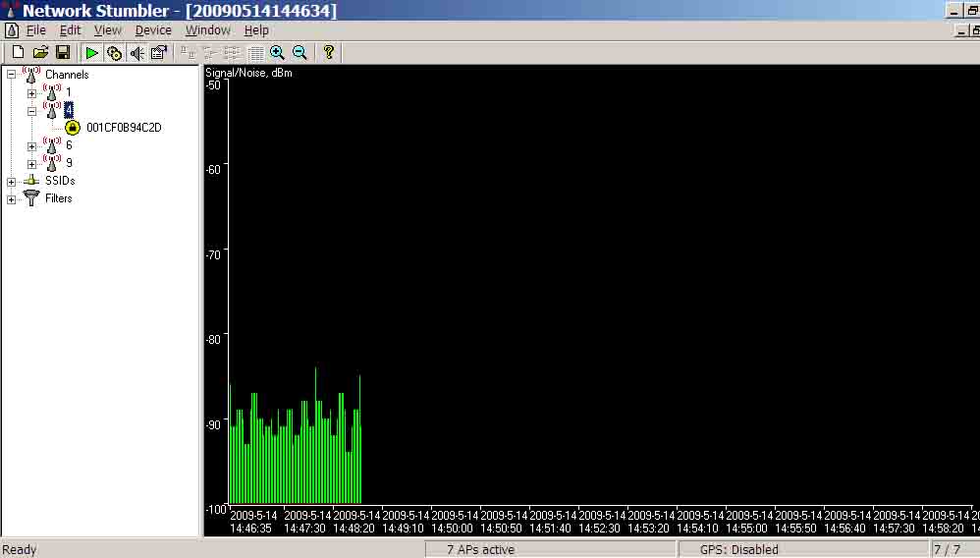Open the View menu
The image size is (980, 558).
click(x=107, y=30)
